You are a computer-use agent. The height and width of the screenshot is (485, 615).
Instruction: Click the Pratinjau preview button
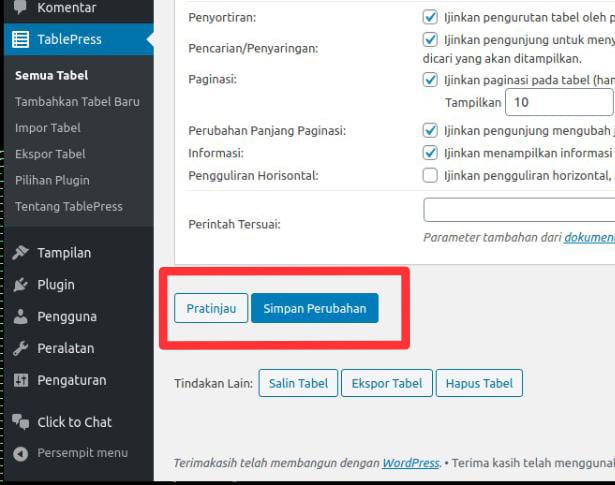(211, 308)
